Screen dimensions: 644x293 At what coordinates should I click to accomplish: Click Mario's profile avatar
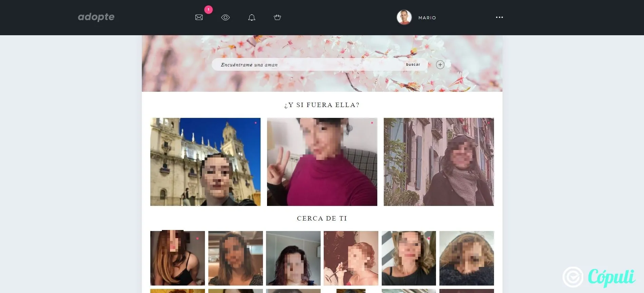coord(404,17)
